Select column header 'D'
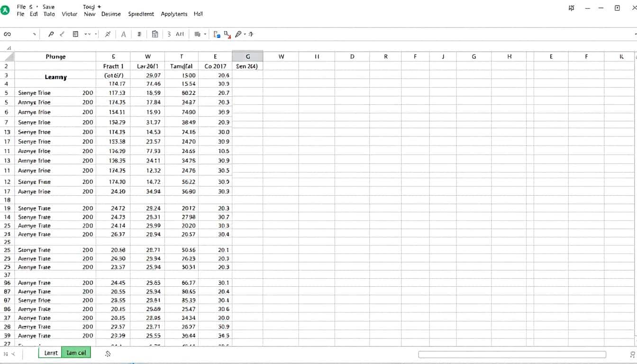The image size is (637, 364). pos(352,56)
